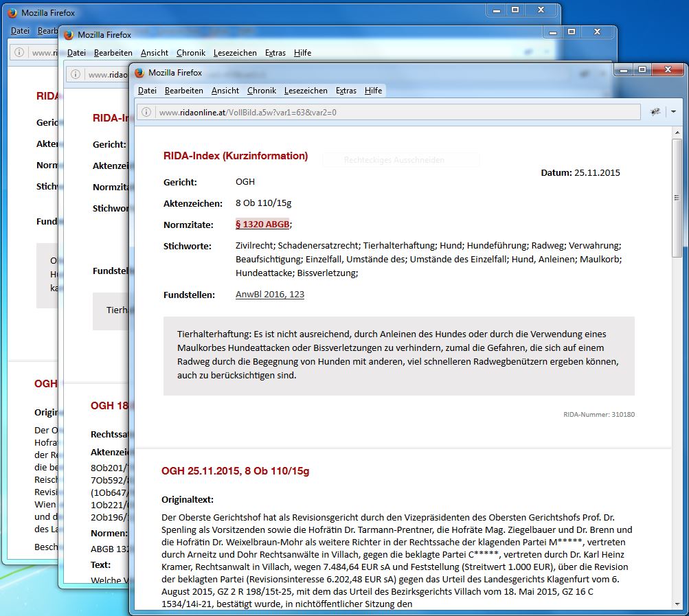Click the Fundstellen label in front window
This screenshot has width=689, height=616.
click(x=189, y=295)
